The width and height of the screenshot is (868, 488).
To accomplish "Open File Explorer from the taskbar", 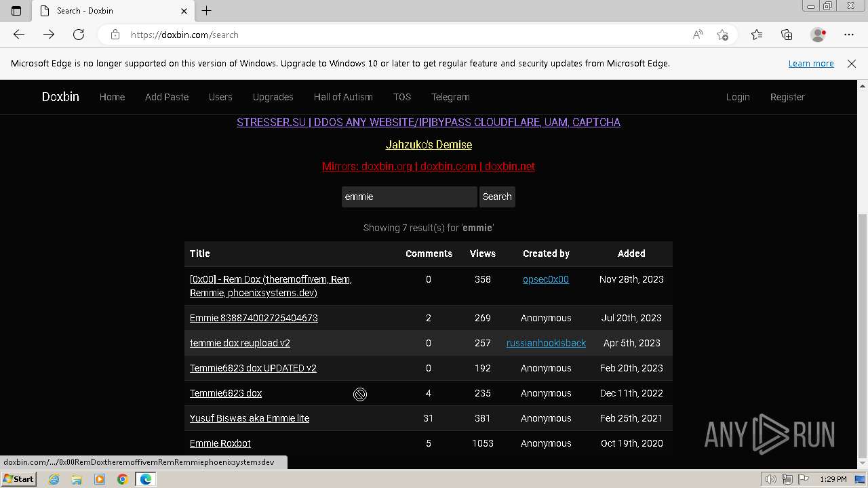I will click(x=77, y=479).
